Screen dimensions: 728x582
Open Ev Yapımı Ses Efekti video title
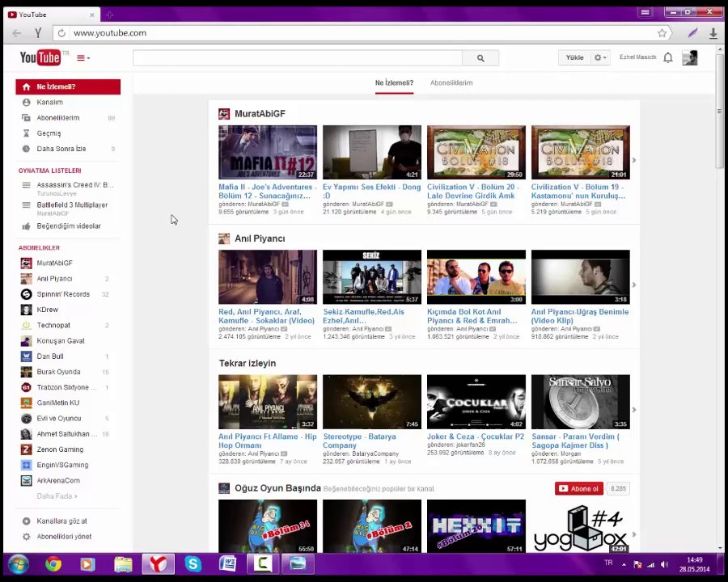tap(371, 192)
